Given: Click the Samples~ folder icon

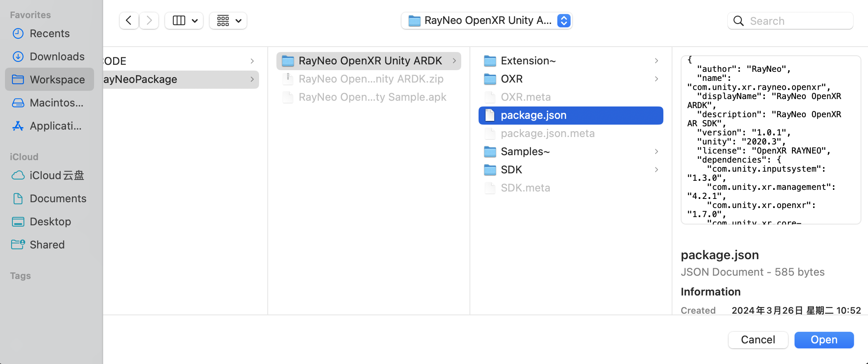Looking at the screenshot, I should 490,152.
